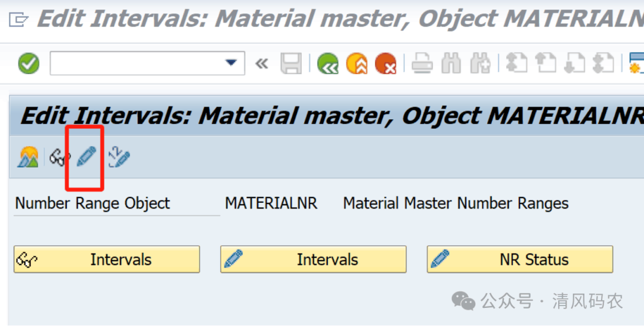Go back using the green Back icon
Viewport: 644px width, 327px height.
pyautogui.click(x=328, y=63)
